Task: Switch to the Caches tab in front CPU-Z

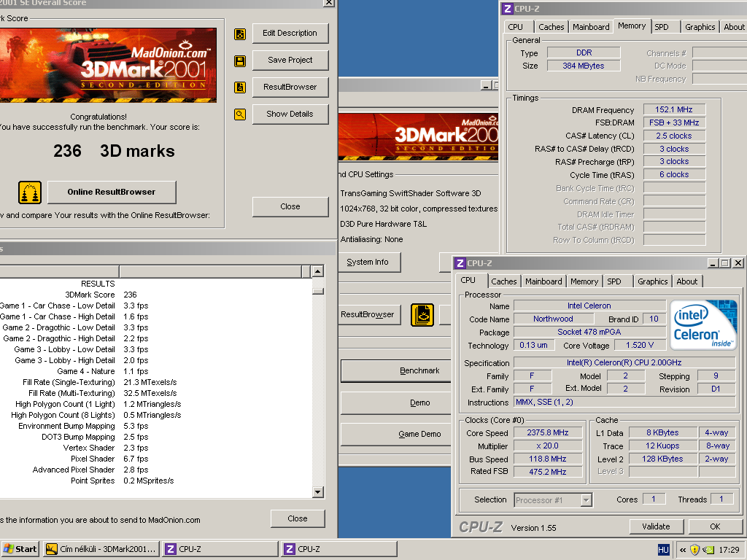Action: point(503,281)
